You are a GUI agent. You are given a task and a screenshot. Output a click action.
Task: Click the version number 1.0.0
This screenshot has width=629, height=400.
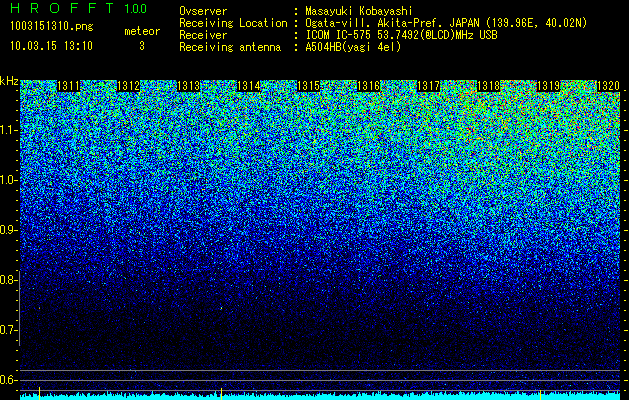[136, 8]
